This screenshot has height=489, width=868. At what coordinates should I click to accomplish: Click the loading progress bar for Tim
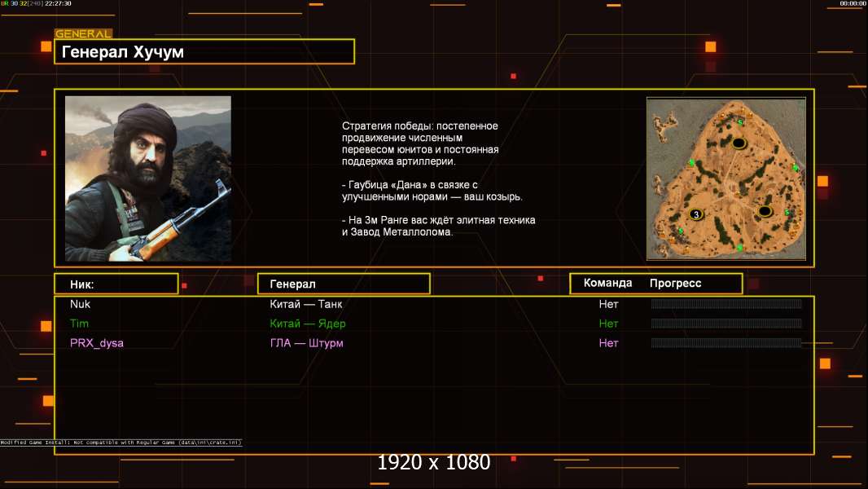pos(726,324)
